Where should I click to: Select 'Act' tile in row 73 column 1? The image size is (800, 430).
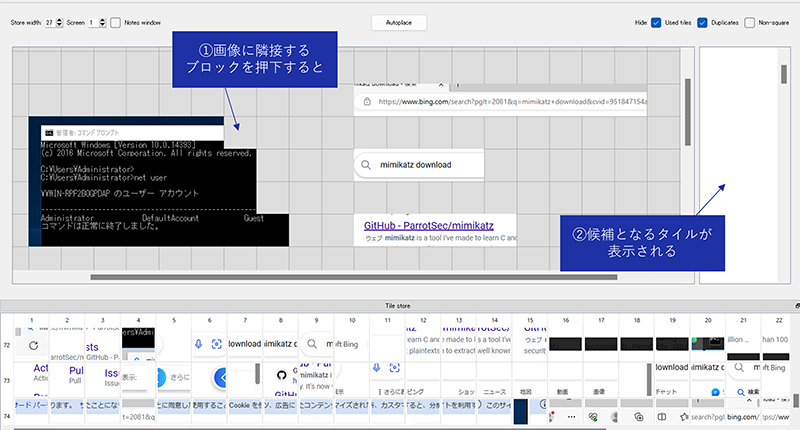click(32, 380)
